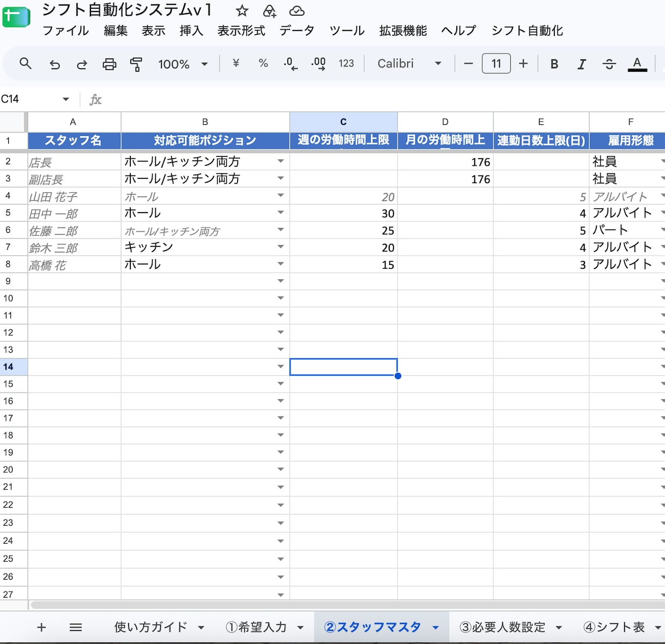Open the 使い方ガイド tab options arrow
Image resolution: width=665 pixels, height=644 pixels.
(201, 628)
